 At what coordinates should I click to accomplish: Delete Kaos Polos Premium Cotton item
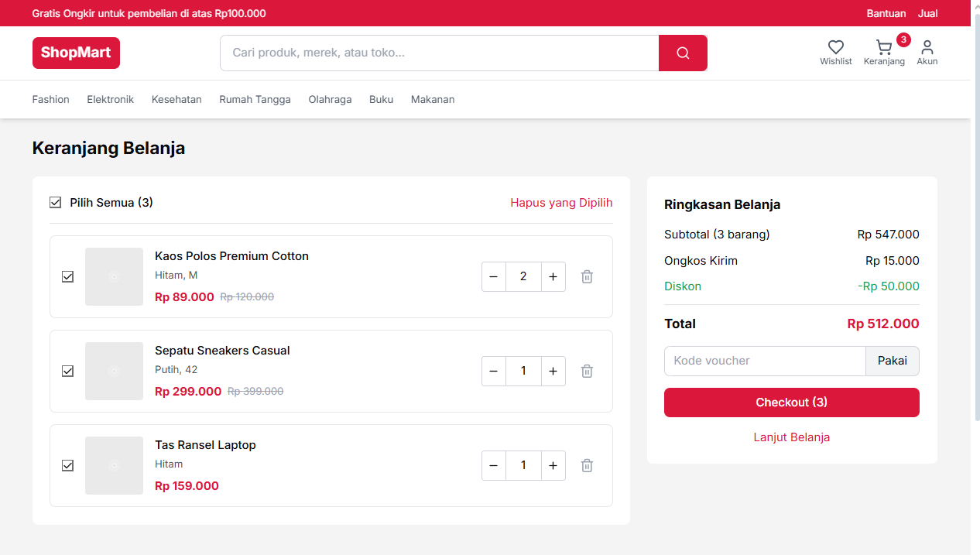(587, 276)
